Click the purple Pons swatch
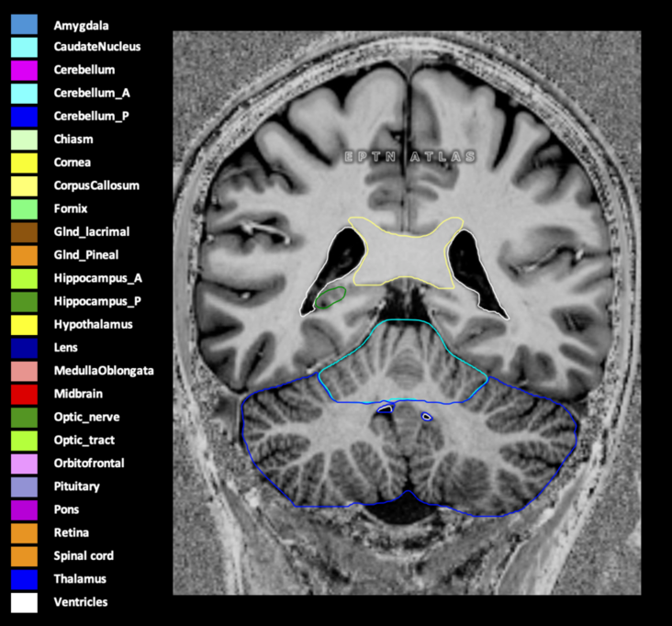 click(x=24, y=510)
